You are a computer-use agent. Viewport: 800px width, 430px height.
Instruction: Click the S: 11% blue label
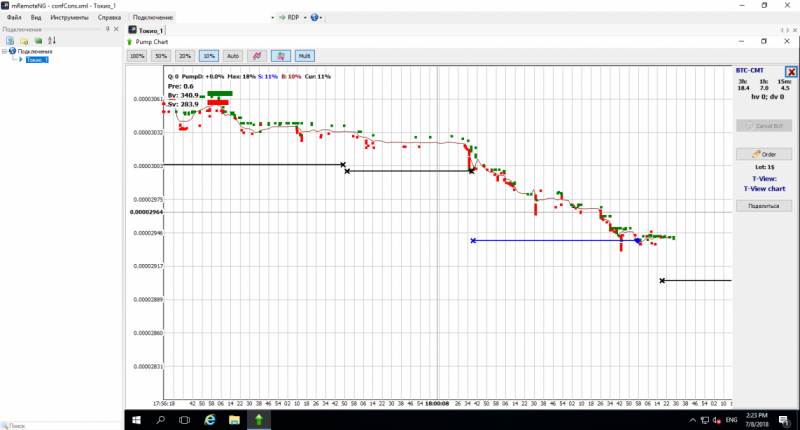(268, 77)
